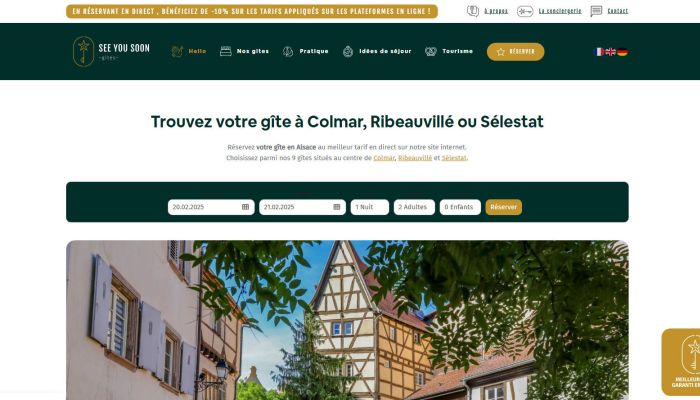Open calendar icon in departure date field
Image resolution: width=700 pixels, height=400 pixels.
(x=337, y=207)
